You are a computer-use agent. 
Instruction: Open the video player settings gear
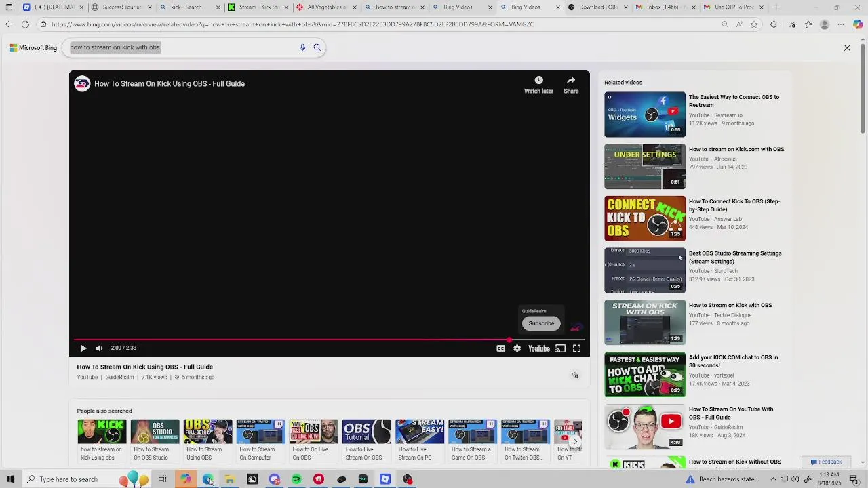click(517, 348)
